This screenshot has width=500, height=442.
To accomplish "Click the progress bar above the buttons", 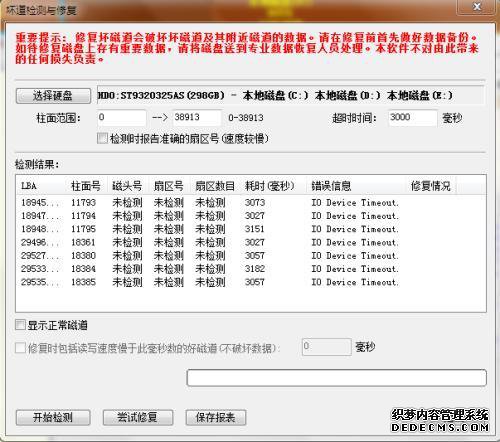I will point(336,378).
